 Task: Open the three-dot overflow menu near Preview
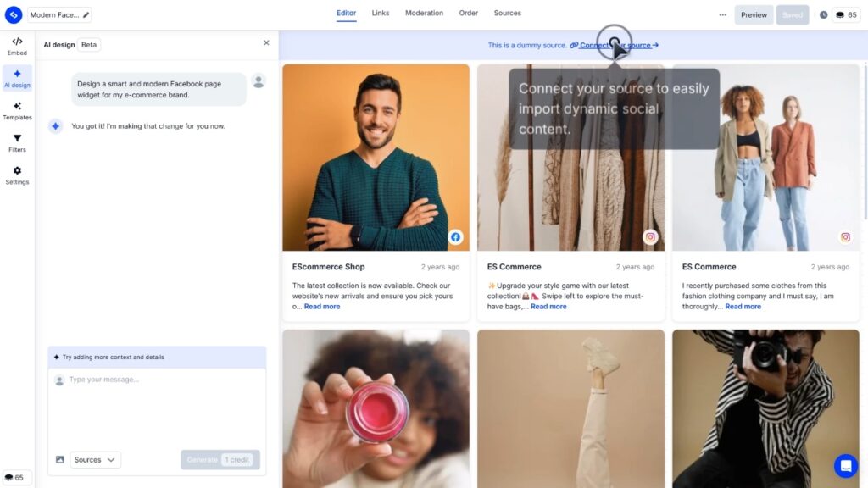pyautogui.click(x=723, y=14)
